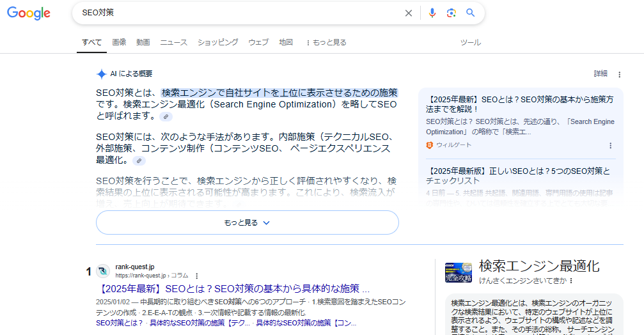Open source card 正しいSEOとは？5つのSEO対策
The image size is (644, 335).
pos(518,176)
